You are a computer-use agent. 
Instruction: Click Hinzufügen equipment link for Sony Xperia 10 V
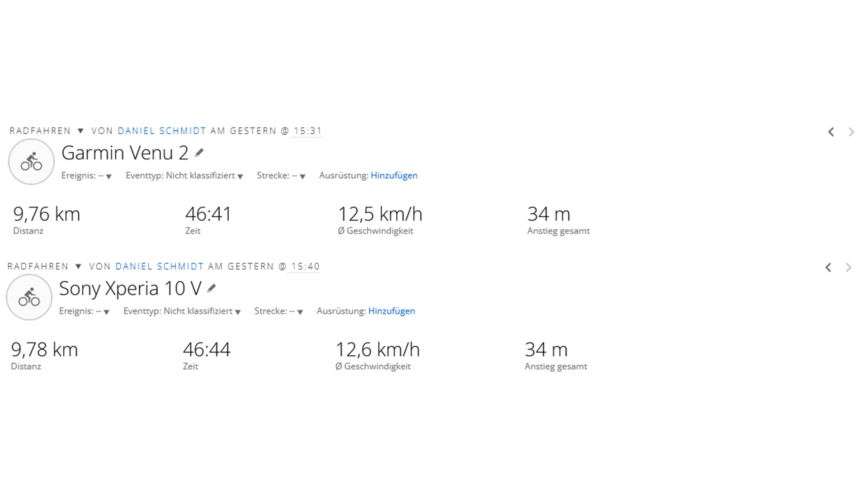pos(392,311)
